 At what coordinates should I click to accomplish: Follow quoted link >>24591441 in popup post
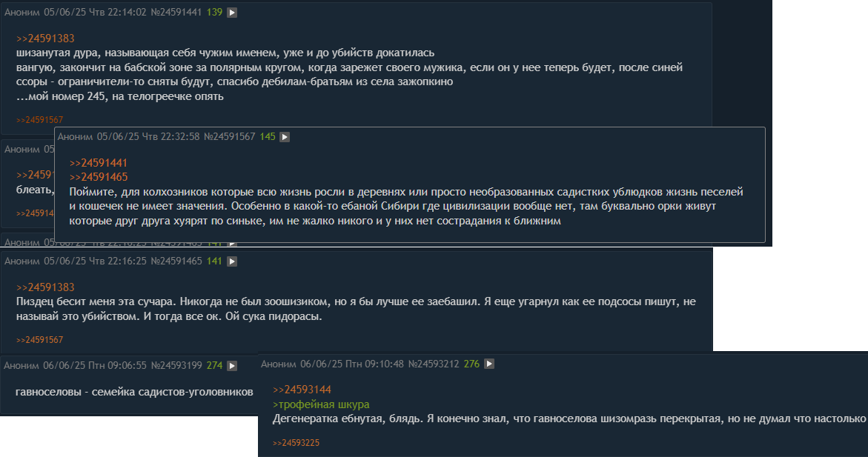pos(99,163)
